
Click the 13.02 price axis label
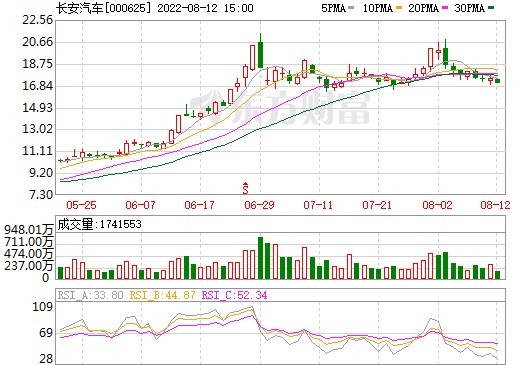[38, 129]
